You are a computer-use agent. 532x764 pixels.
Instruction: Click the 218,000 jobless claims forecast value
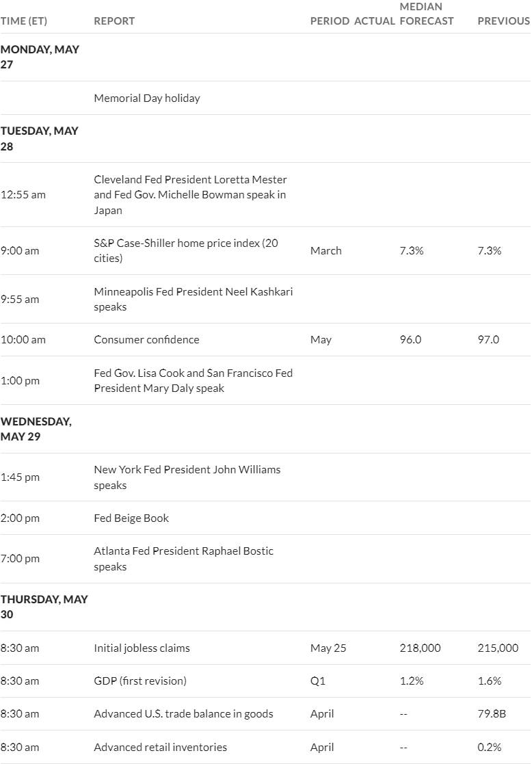coord(420,648)
